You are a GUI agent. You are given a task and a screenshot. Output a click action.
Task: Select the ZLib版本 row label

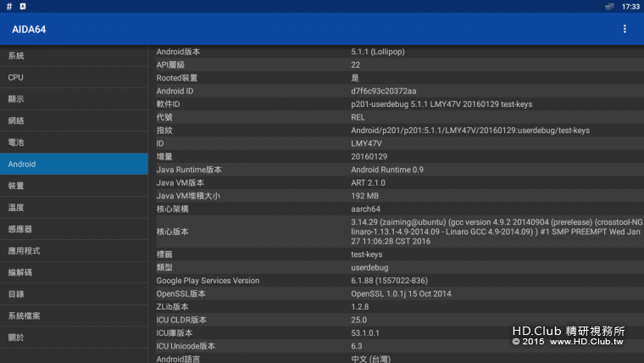172,307
